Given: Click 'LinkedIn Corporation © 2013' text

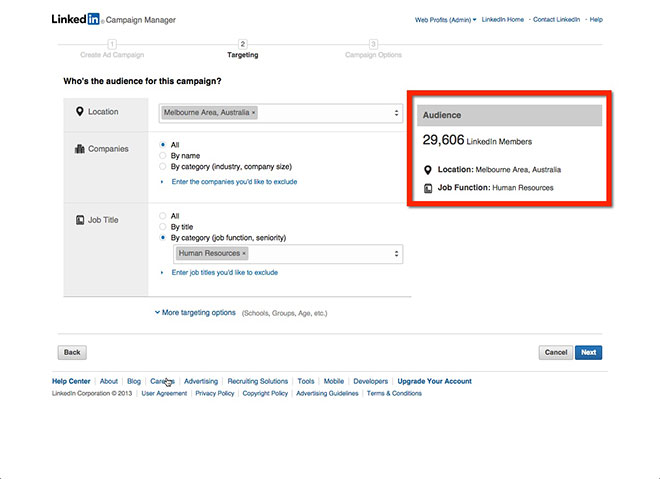Looking at the screenshot, I should pyautogui.click(x=92, y=393).
